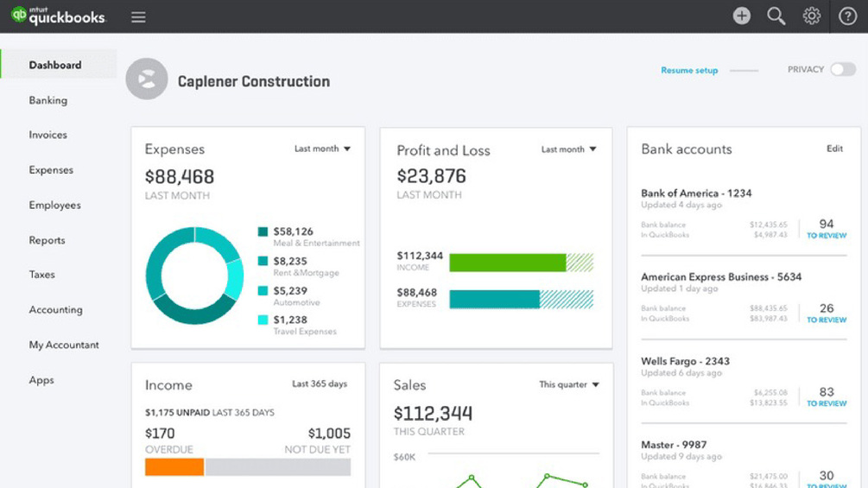Click the Resume setup link
The image size is (868, 488).
pyautogui.click(x=689, y=70)
